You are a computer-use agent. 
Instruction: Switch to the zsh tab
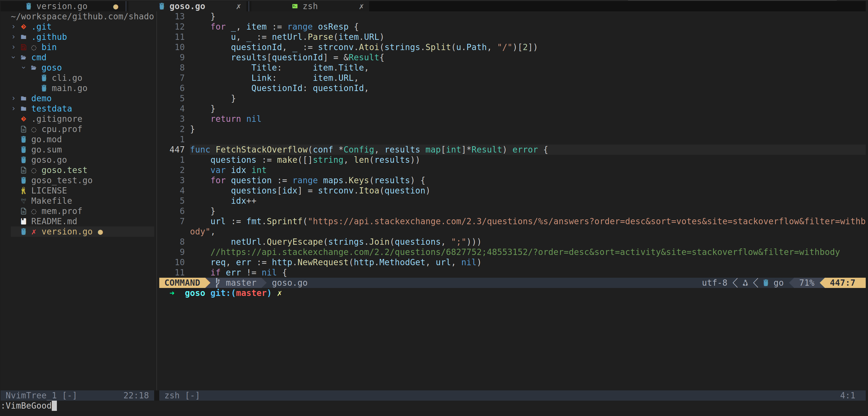tap(310, 7)
